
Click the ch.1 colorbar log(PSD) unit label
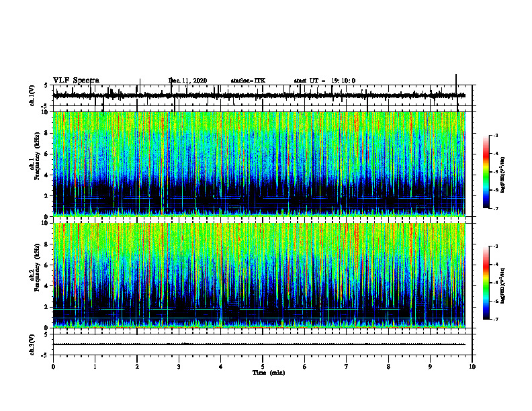tap(503, 175)
